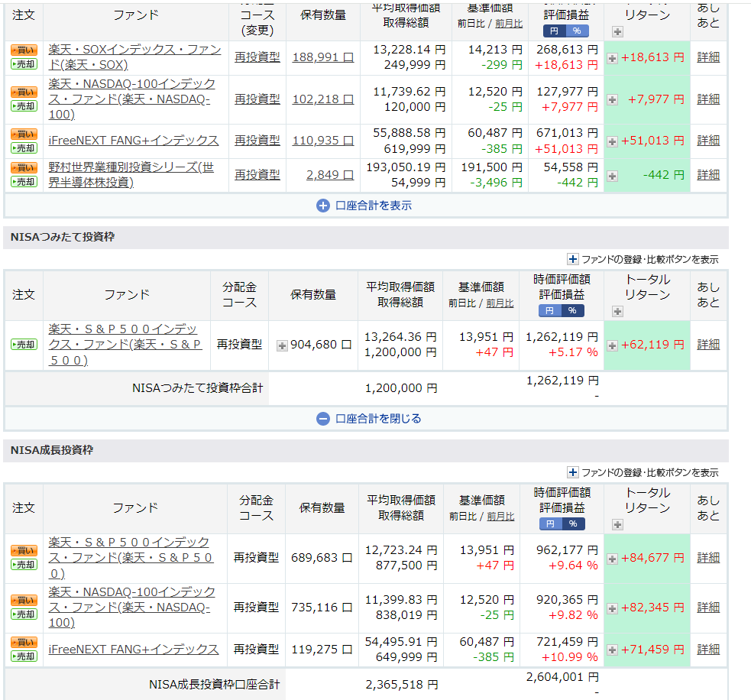Open 詳細 for NISA成長投資枠 S&P500 row
This screenshot has width=751, height=700.
point(708,558)
